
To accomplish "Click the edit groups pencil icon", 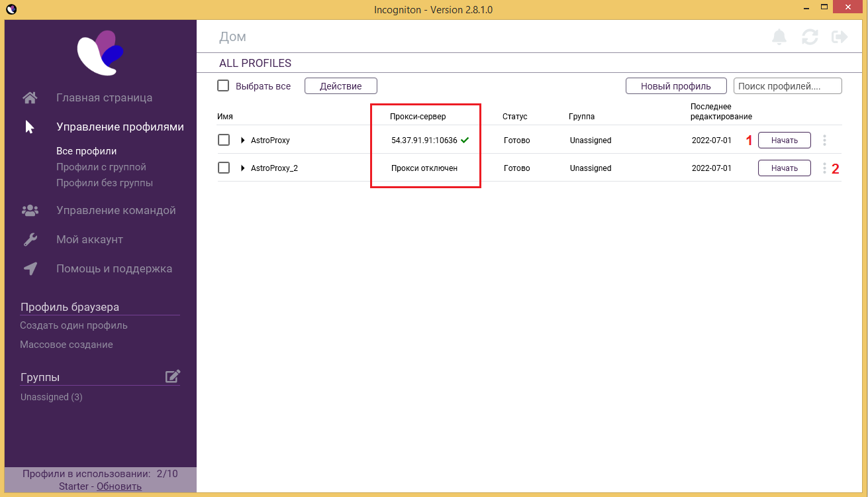I will [x=172, y=376].
